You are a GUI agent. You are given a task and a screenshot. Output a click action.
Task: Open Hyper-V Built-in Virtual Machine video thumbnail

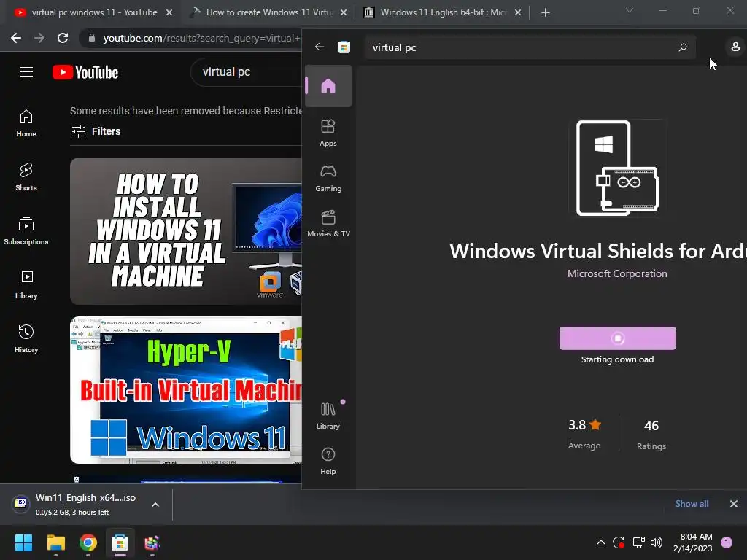[186, 390]
